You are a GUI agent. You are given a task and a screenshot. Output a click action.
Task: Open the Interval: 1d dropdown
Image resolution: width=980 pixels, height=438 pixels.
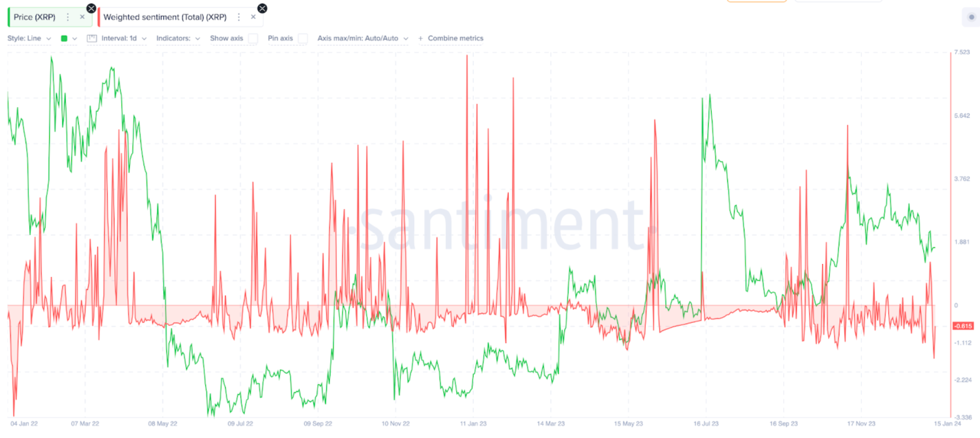click(x=124, y=38)
